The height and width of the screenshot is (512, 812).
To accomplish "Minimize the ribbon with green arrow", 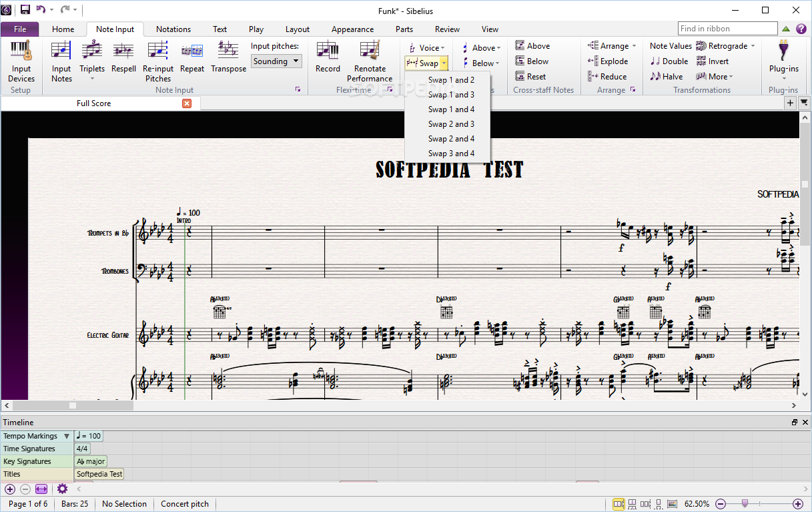I will coord(786,29).
